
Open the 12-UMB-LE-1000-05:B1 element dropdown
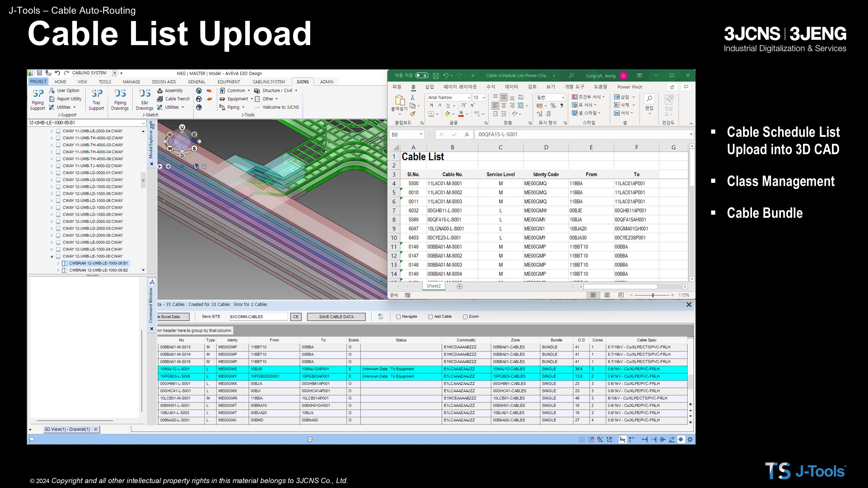tap(143, 123)
